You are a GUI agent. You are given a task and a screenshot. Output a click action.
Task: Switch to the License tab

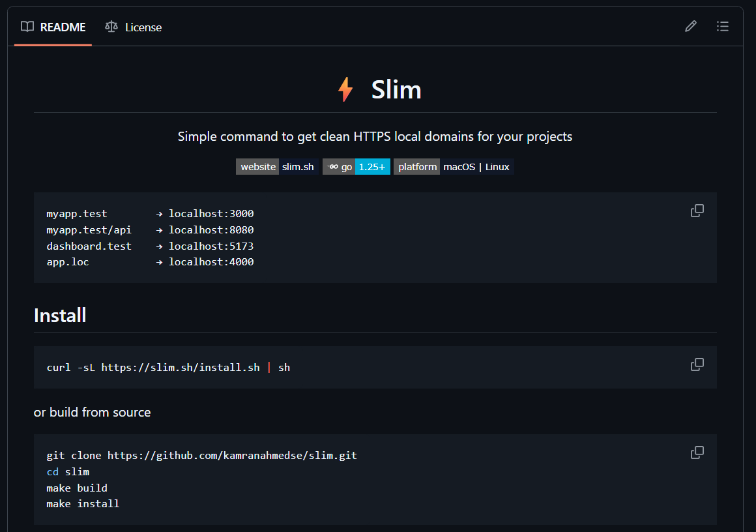(x=134, y=27)
